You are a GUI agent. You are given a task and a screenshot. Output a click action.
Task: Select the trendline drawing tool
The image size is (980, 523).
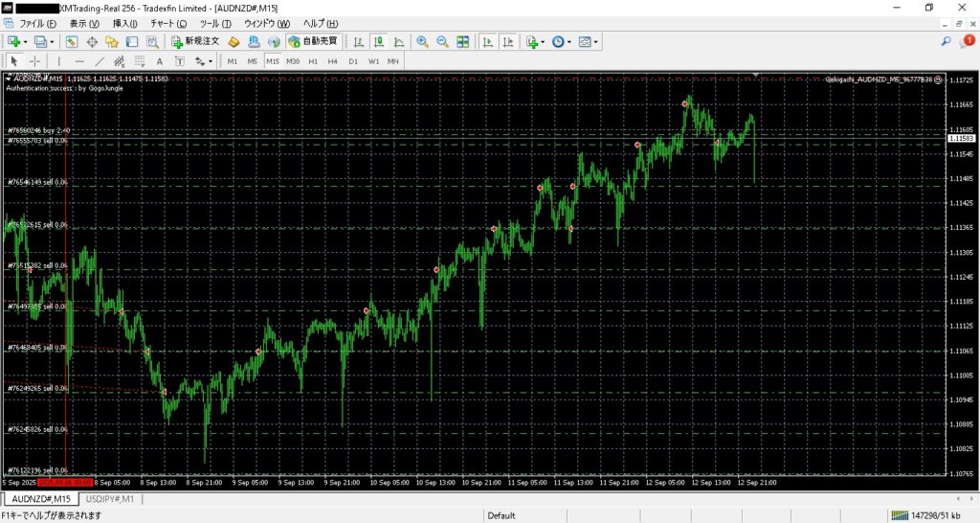click(100, 60)
